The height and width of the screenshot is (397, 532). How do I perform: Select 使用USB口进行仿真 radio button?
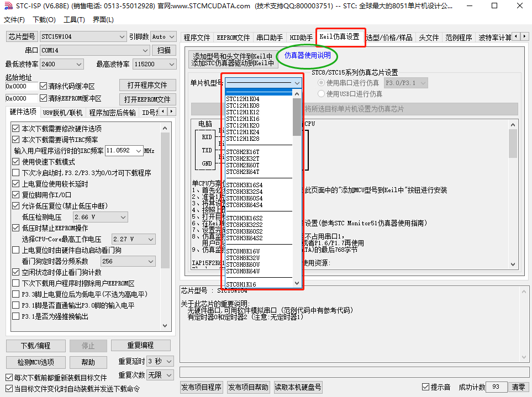[321, 94]
